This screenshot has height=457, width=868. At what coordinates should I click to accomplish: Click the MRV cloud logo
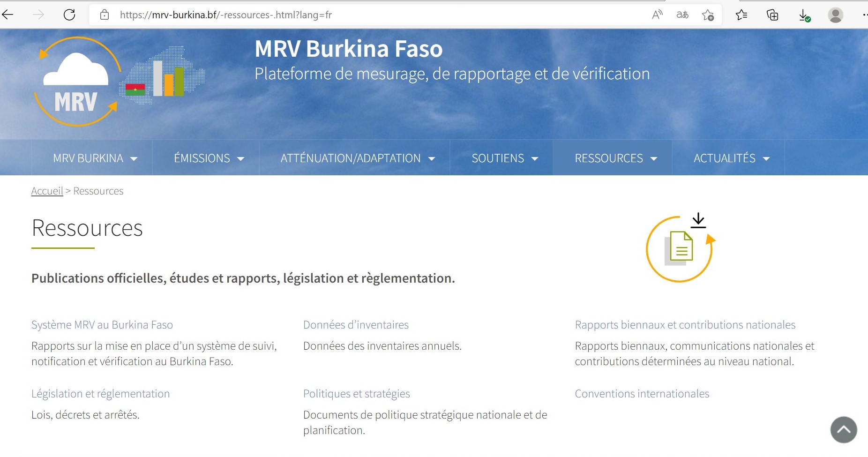(x=77, y=82)
